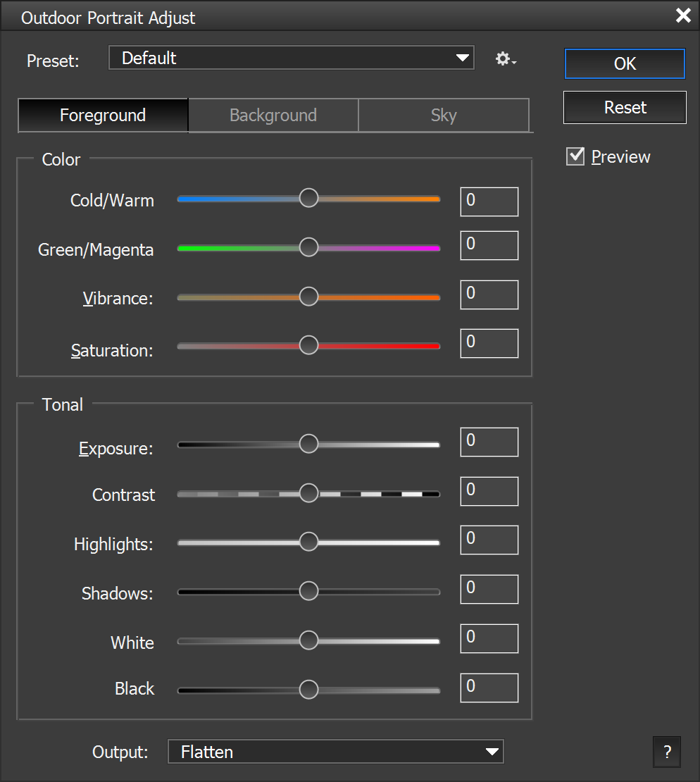Click the Exposure slider handle
This screenshot has width=700, height=782.
pos(308,444)
